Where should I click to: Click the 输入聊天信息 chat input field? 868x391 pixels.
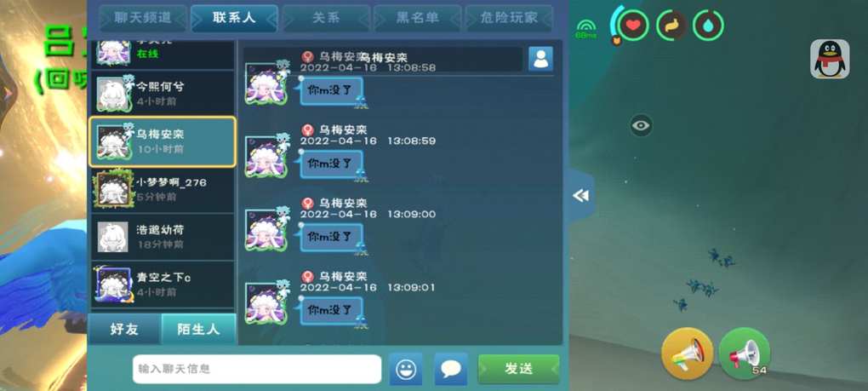pos(257,369)
